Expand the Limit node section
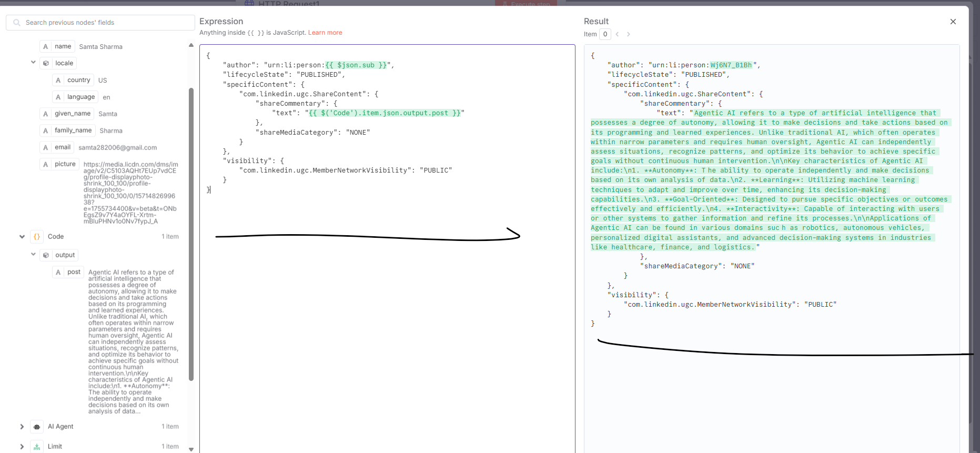This screenshot has height=453, width=980. (x=22, y=447)
